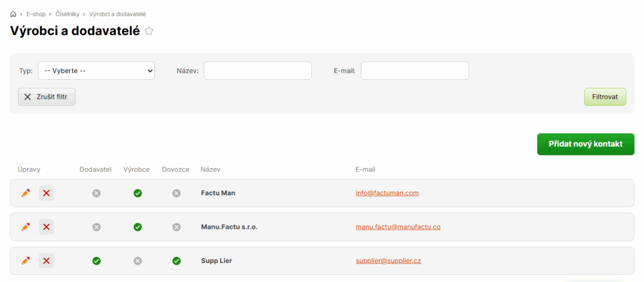Toggle Dodavatel status for Factu Man
The height and width of the screenshot is (282, 644).
96,193
